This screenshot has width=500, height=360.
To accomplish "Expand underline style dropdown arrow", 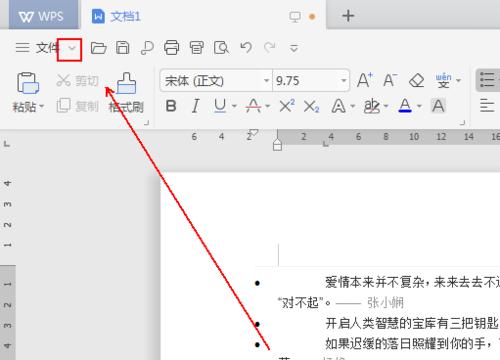I will point(234,107).
